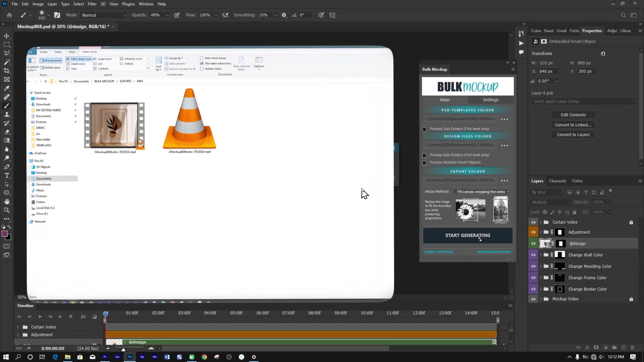Enable the Process Sub-Folders checkbox under PSD Templates
644x362 pixels.
click(424, 129)
